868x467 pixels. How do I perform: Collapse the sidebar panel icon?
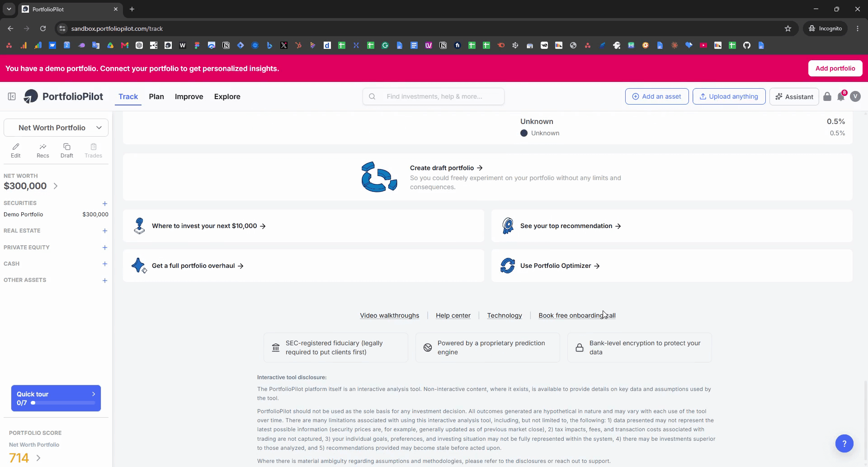click(12, 96)
